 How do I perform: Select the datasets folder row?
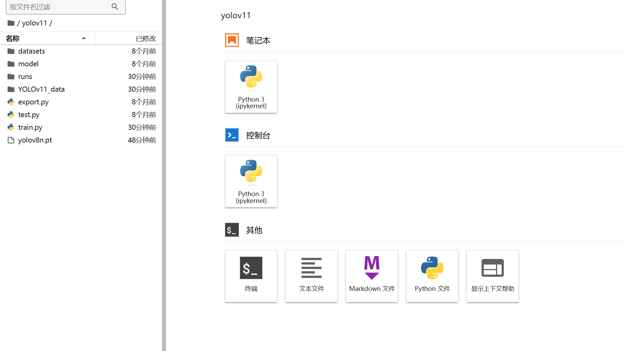[x=81, y=51]
